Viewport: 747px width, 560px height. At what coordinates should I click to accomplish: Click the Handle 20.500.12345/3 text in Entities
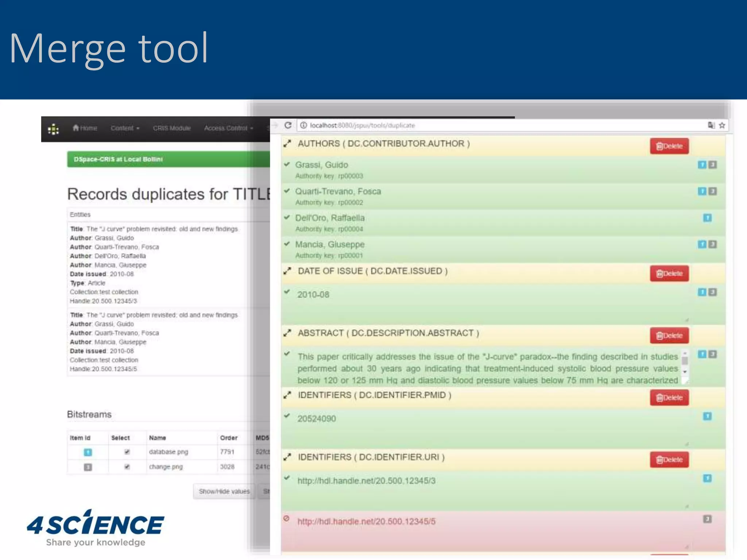pyautogui.click(x=104, y=301)
